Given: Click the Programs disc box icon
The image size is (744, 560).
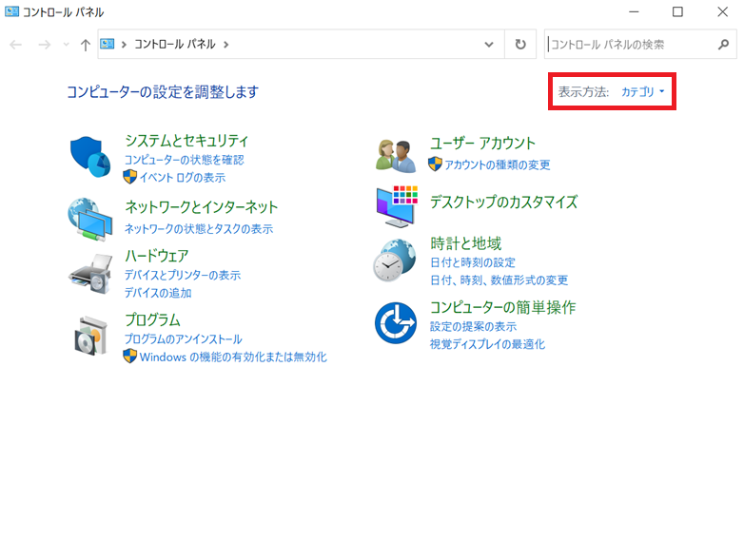Looking at the screenshot, I should point(90,334).
